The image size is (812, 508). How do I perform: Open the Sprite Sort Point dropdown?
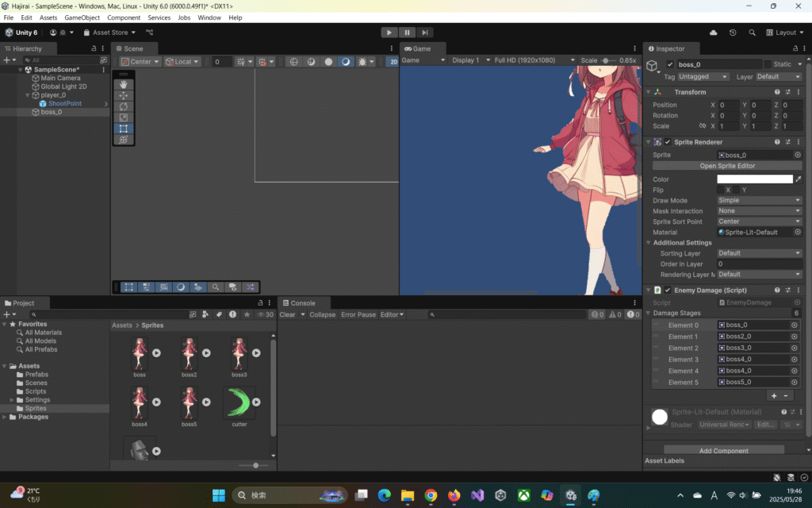tap(760, 221)
